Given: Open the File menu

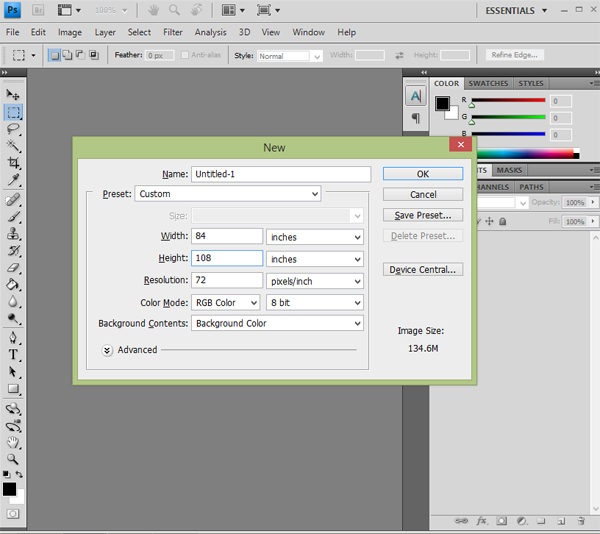Looking at the screenshot, I should click(12, 33).
